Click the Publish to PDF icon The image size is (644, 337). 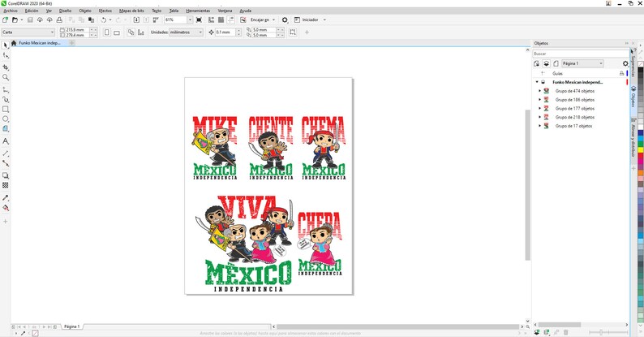[156, 19]
